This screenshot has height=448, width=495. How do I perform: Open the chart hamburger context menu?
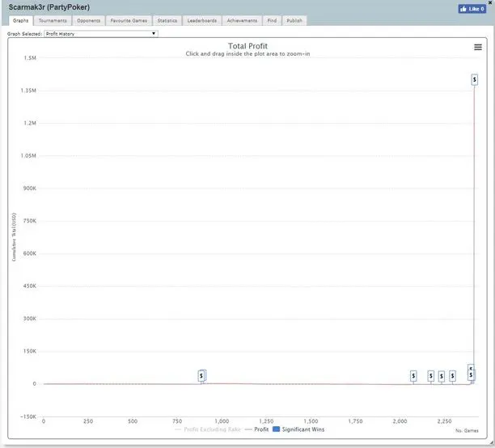tap(478, 47)
